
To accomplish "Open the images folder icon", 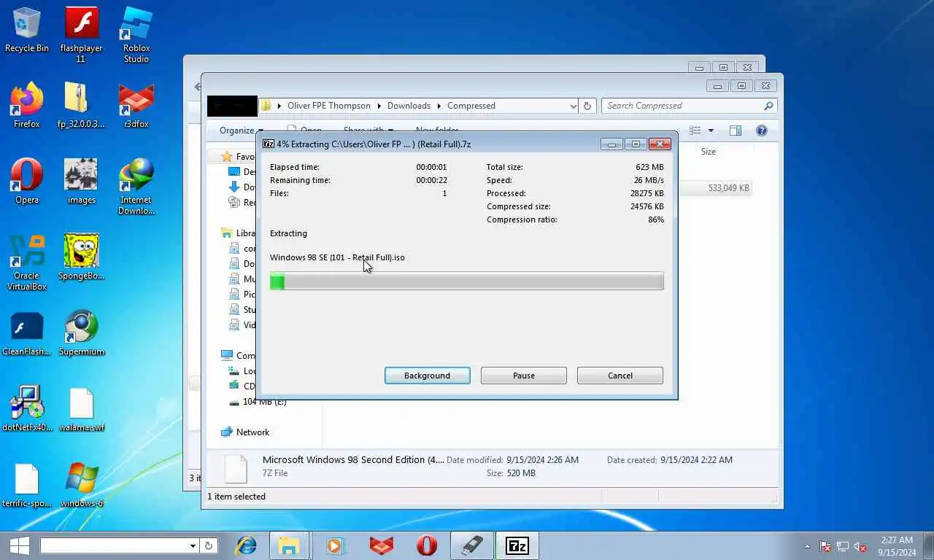I will (x=81, y=182).
